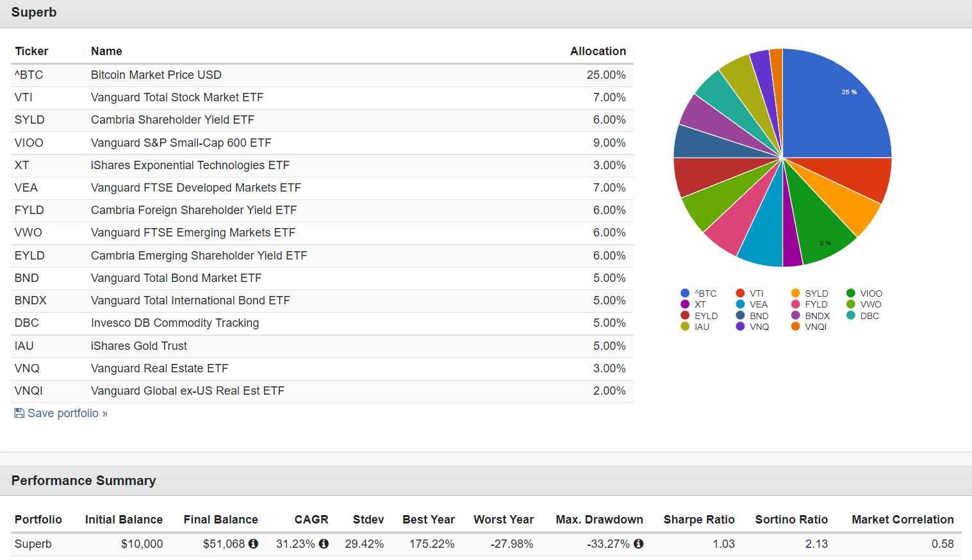Click Vanguard Total Bond Market ETF name
Image resolution: width=972 pixels, height=560 pixels.
point(176,278)
